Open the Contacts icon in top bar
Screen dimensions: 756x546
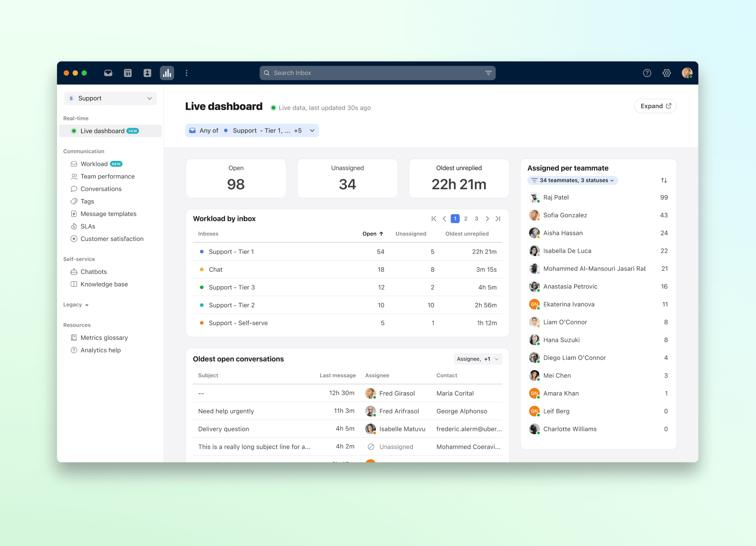tap(147, 73)
